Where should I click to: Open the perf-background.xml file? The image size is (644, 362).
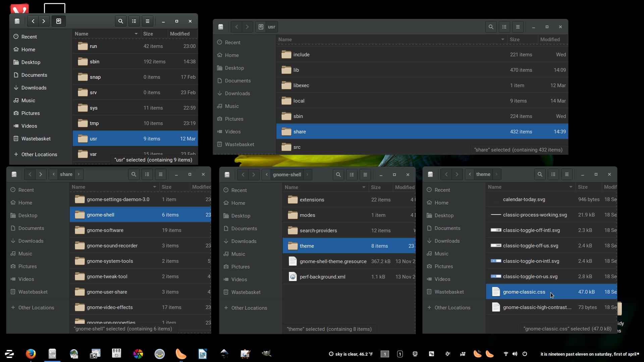pos(322,276)
